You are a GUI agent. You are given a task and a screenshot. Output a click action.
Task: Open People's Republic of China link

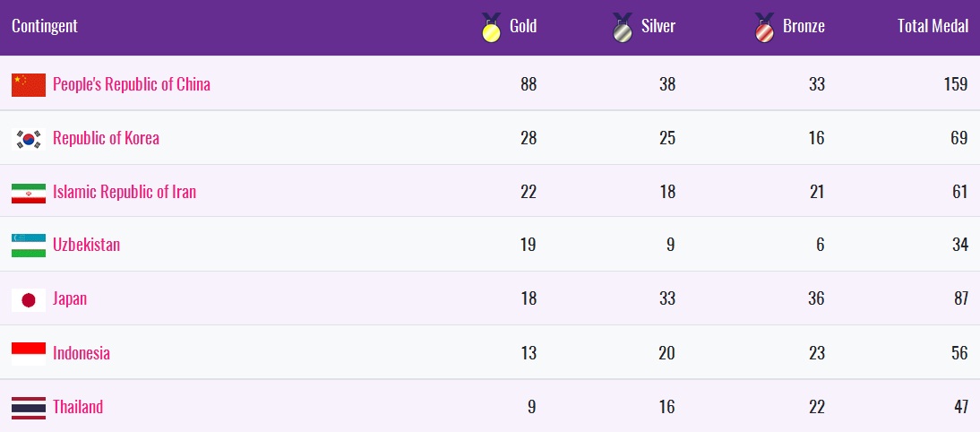click(132, 84)
